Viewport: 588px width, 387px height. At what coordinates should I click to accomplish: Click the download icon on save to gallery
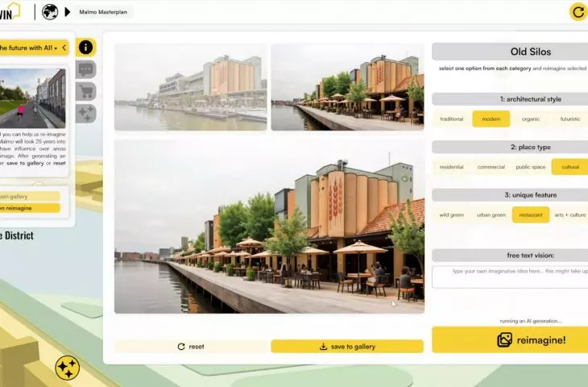(x=323, y=347)
